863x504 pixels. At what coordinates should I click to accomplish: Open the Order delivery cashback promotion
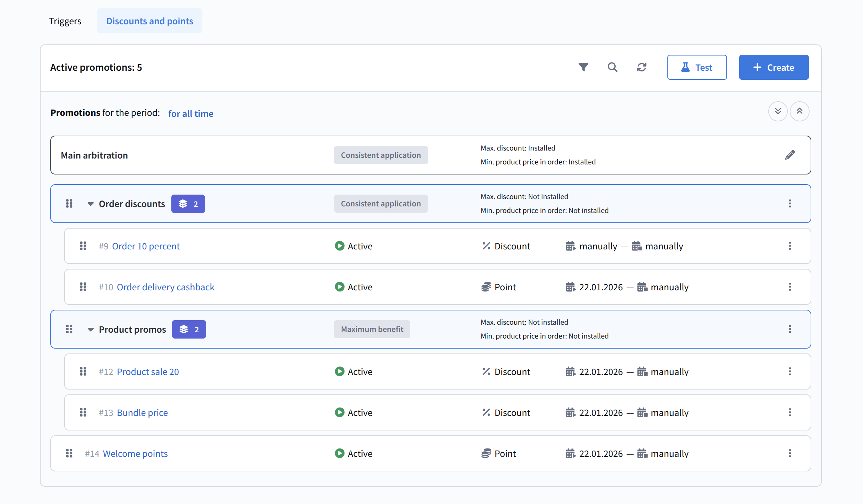[x=165, y=287]
